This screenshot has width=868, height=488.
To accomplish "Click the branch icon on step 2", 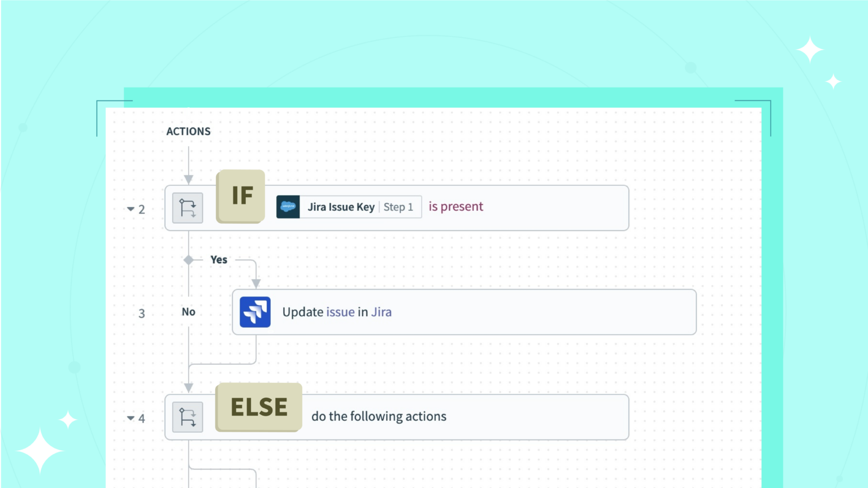I will 187,208.
